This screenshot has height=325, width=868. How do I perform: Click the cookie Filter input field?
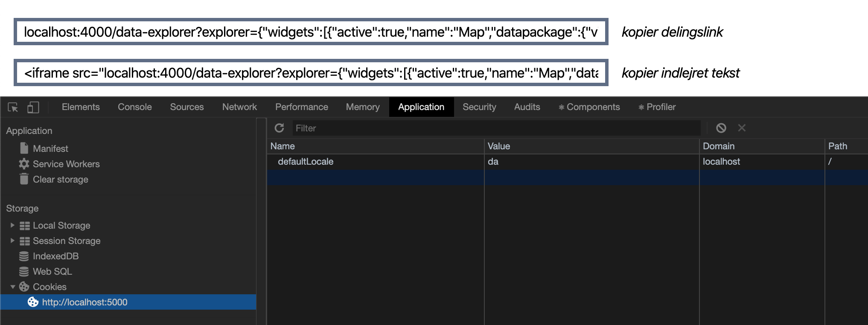495,128
